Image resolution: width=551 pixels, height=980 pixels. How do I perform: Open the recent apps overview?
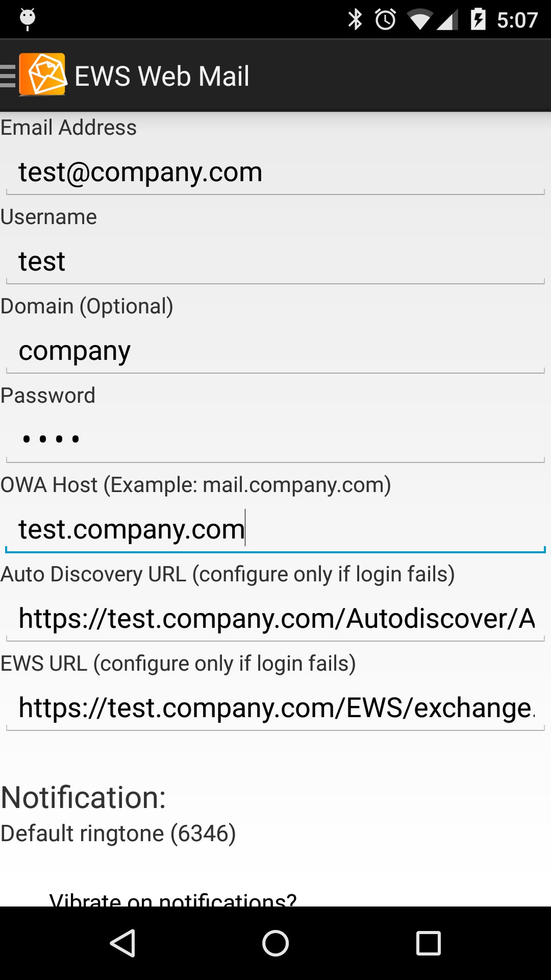[x=428, y=943]
